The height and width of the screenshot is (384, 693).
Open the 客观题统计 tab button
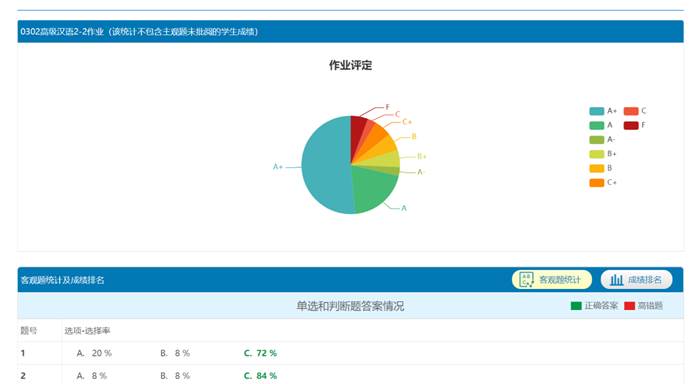click(552, 280)
